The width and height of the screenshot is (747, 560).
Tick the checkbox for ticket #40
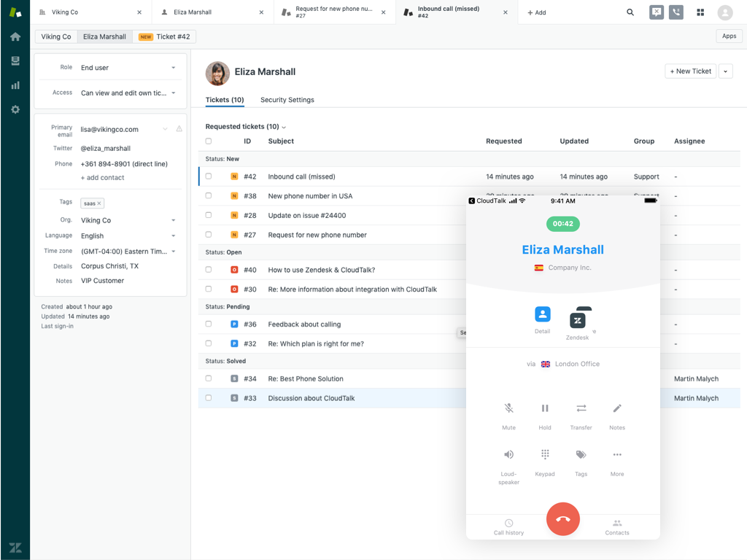click(209, 270)
